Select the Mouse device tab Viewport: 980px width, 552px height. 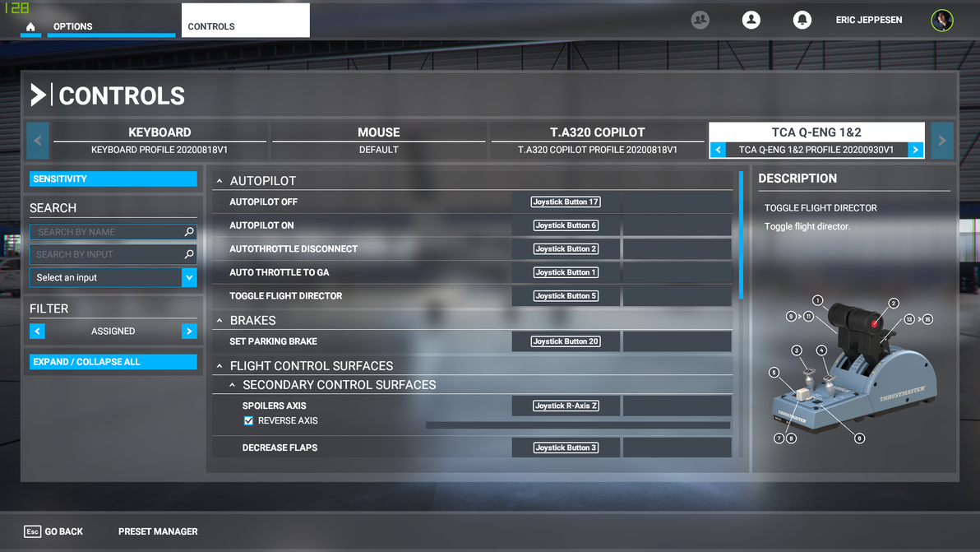379,140
